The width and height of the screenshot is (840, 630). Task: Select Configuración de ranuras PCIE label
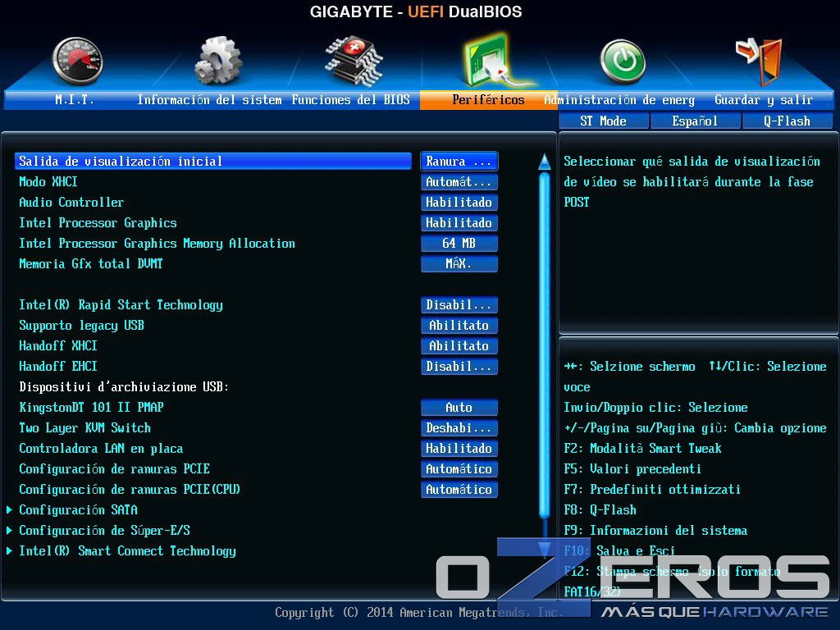(x=114, y=468)
